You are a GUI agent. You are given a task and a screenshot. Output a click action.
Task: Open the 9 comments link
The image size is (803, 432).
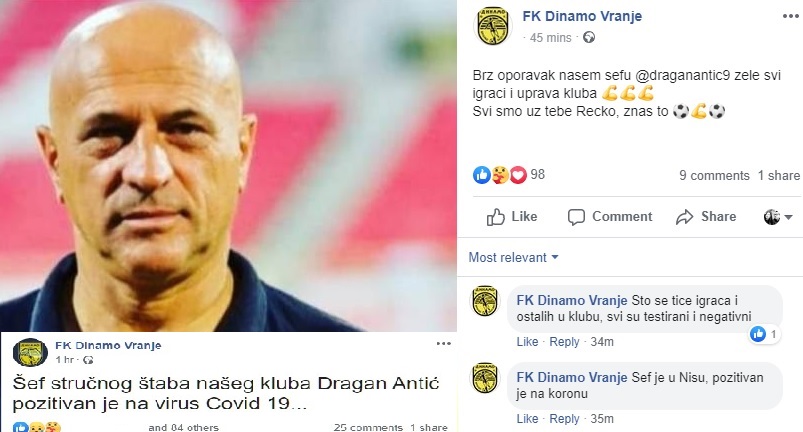[x=714, y=176]
